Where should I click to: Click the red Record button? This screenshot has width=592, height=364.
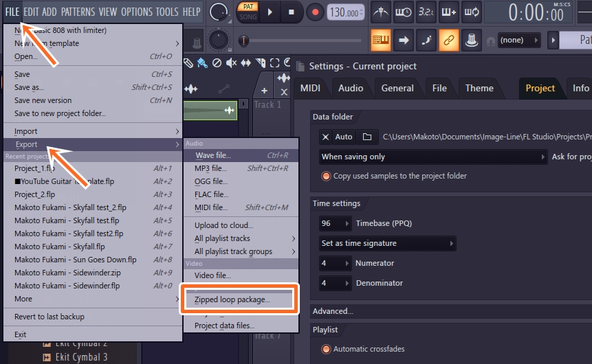click(x=315, y=12)
